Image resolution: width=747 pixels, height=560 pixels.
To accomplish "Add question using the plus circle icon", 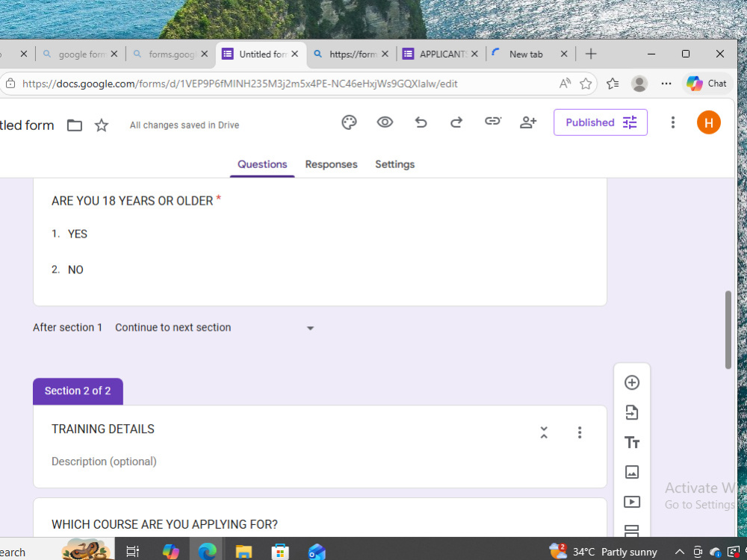I will [x=632, y=382].
